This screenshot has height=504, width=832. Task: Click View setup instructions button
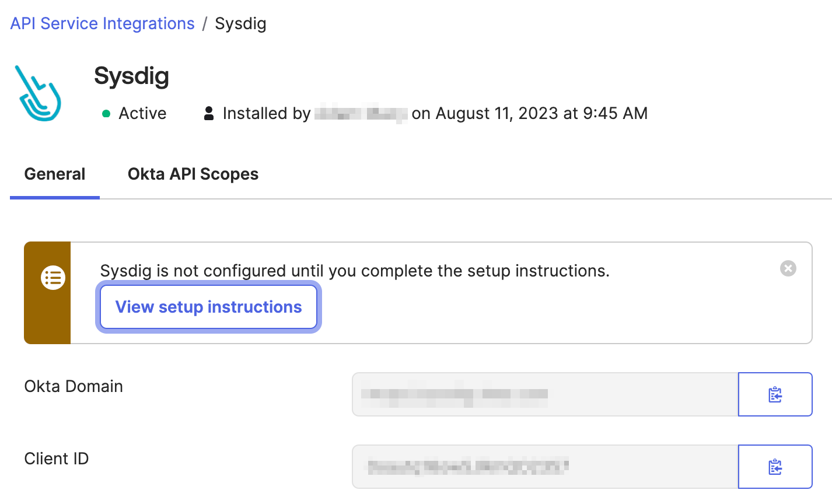[208, 307]
